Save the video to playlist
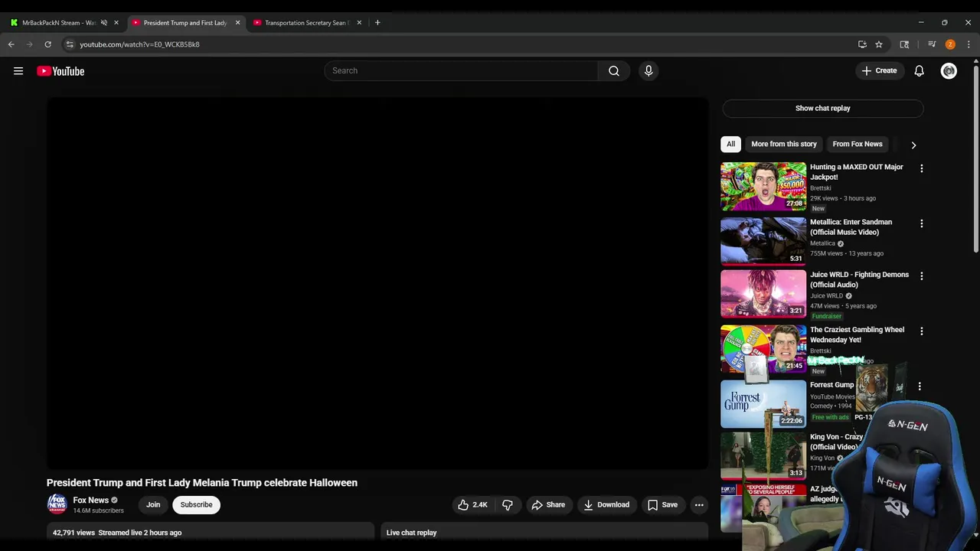 (662, 505)
